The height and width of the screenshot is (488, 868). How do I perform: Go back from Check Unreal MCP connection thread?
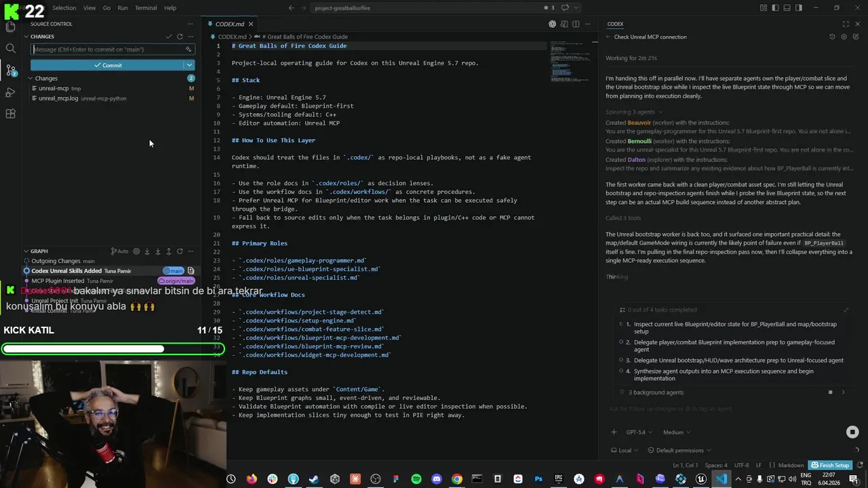click(x=608, y=37)
